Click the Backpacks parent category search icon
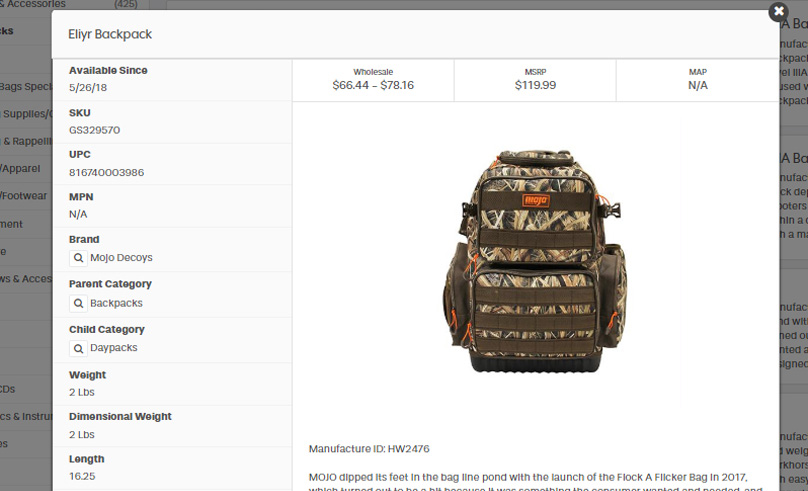The width and height of the screenshot is (808, 491). [x=78, y=303]
